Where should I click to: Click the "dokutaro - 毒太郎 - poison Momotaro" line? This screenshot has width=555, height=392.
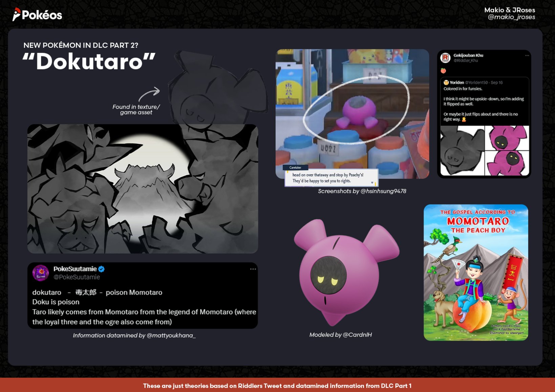(97, 292)
